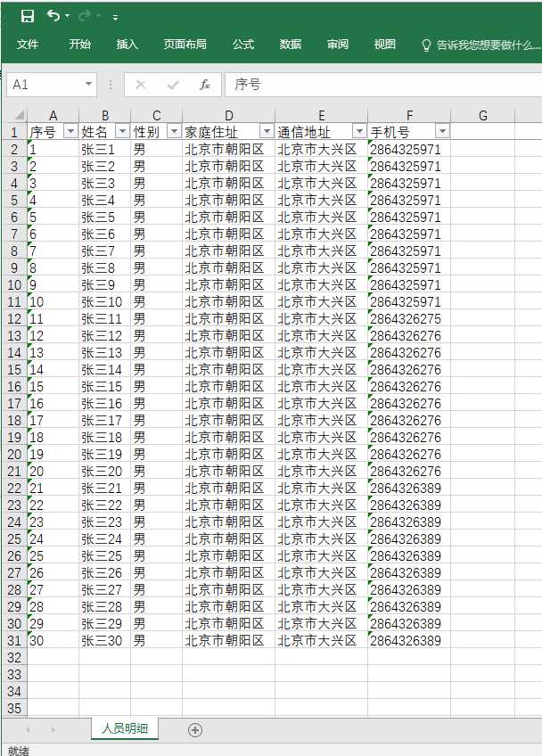Open Customize Quick Access Toolbar dropdown
This screenshot has height=756, width=542.
[115, 17]
